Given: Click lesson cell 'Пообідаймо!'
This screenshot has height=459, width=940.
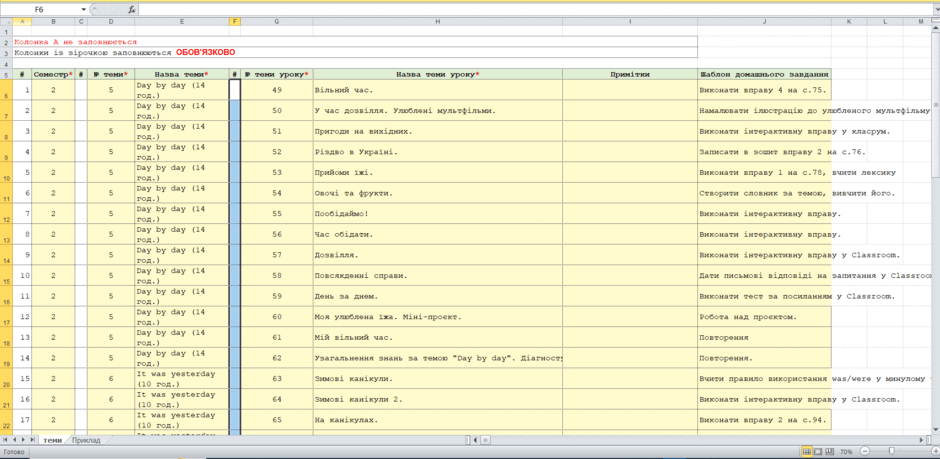Looking at the screenshot, I should pos(438,214).
